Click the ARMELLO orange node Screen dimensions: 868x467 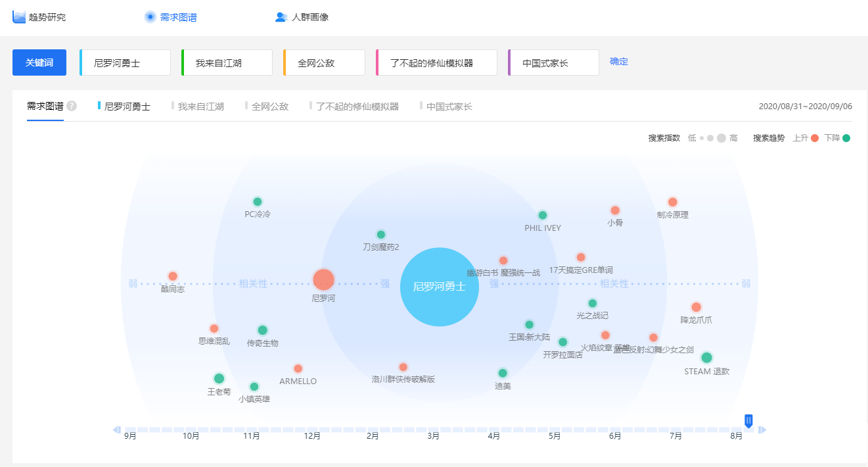(298, 368)
